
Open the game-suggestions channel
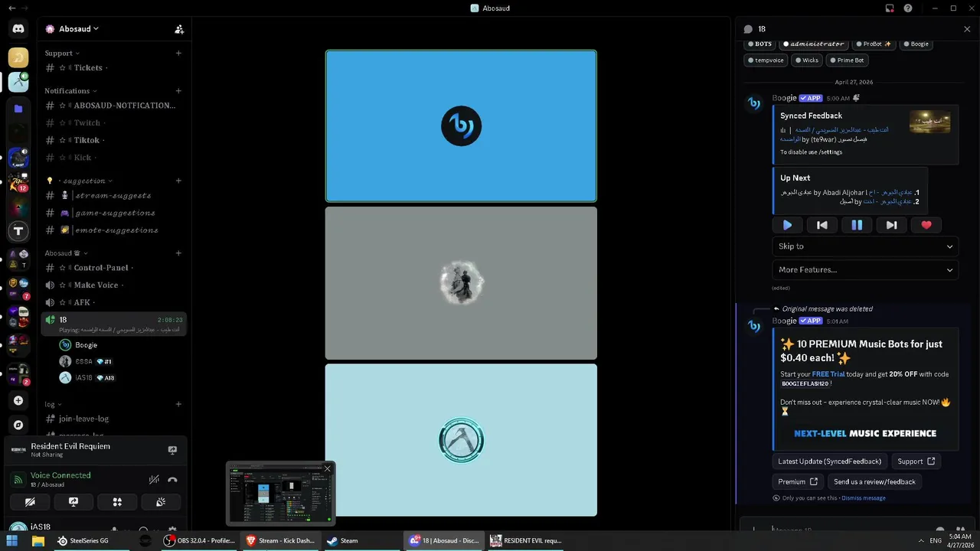pyautogui.click(x=113, y=214)
